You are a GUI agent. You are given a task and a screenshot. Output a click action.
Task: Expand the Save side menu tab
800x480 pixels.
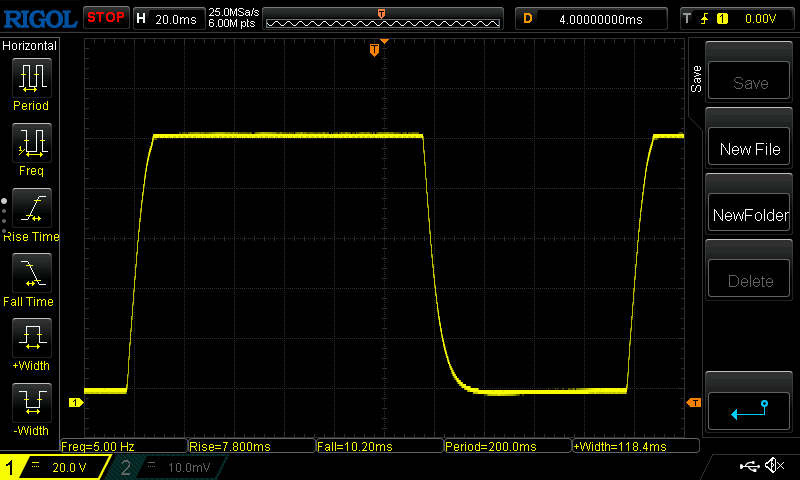click(x=697, y=80)
